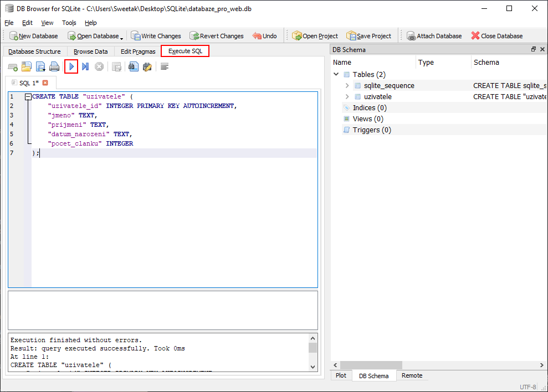The height and width of the screenshot is (392, 548).
Task: Click Revert Changes
Action: (x=217, y=36)
